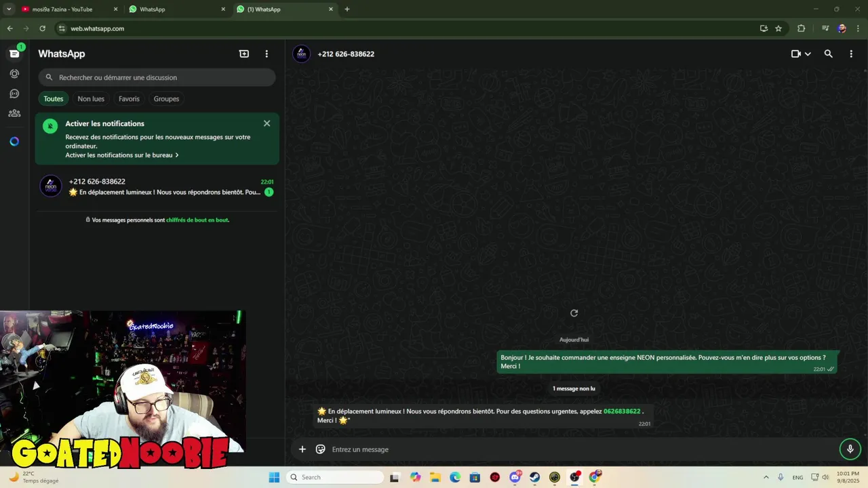This screenshot has width=868, height=488.
Task: Close the YouTube browser tab
Action: (115, 9)
